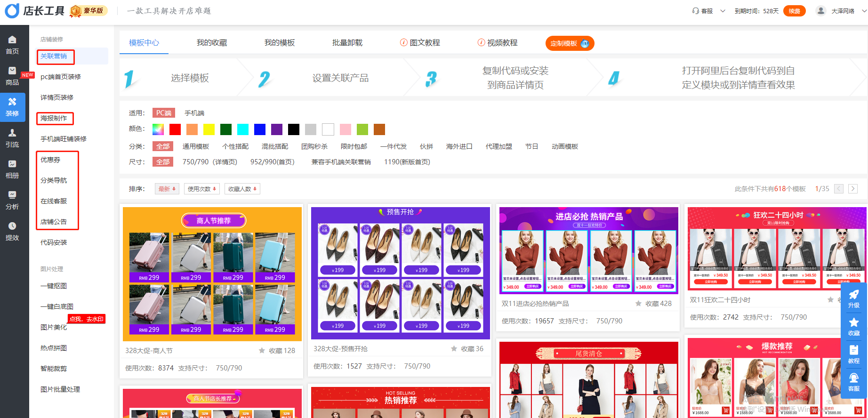
Task: Click the 店长工具 logo icon
Action: pos(12,10)
